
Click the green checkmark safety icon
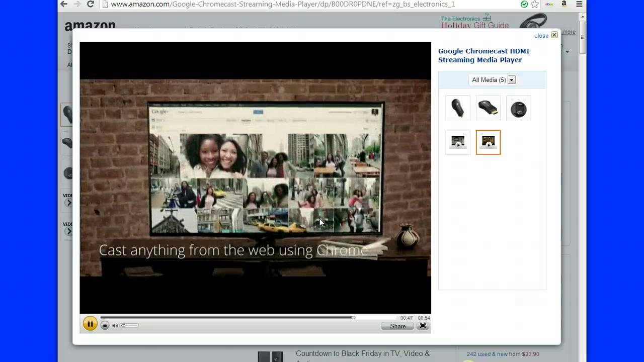[x=524, y=4]
